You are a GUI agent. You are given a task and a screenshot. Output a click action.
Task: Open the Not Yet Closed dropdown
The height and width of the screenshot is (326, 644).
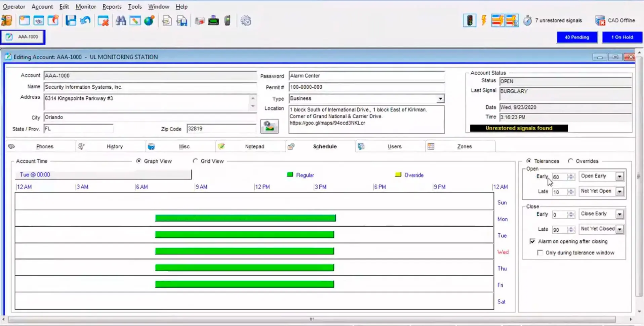point(619,229)
